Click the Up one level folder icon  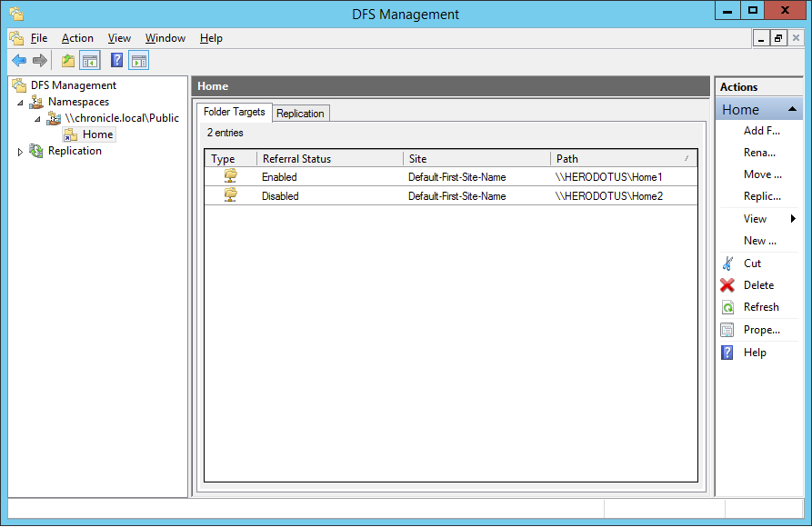coord(68,61)
